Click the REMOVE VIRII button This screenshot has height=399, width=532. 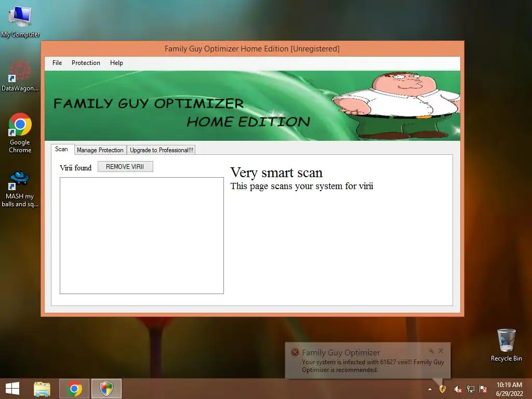point(125,167)
